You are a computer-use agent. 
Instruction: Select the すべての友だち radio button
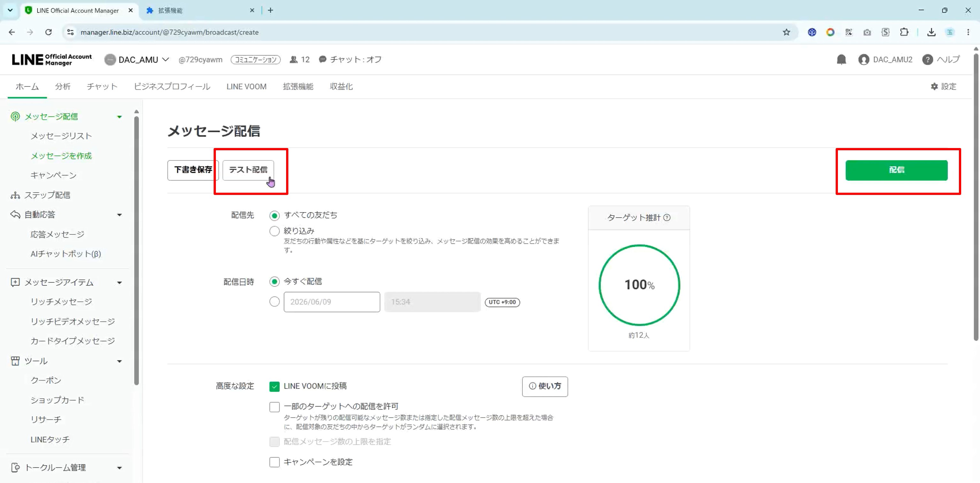coord(274,216)
